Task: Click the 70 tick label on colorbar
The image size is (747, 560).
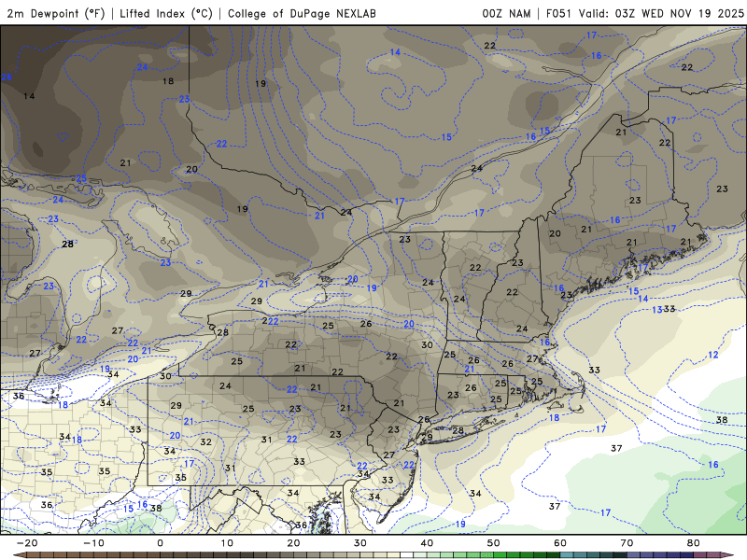Action: 627,543
